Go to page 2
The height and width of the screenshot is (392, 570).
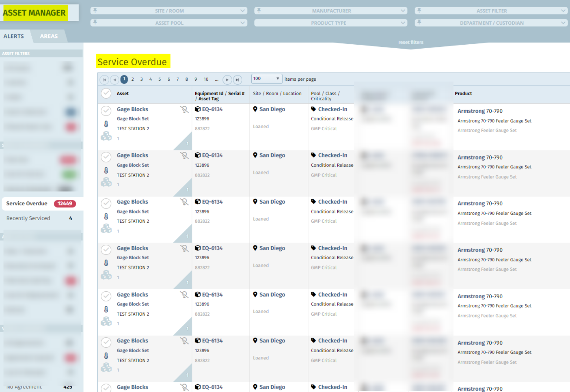133,79
